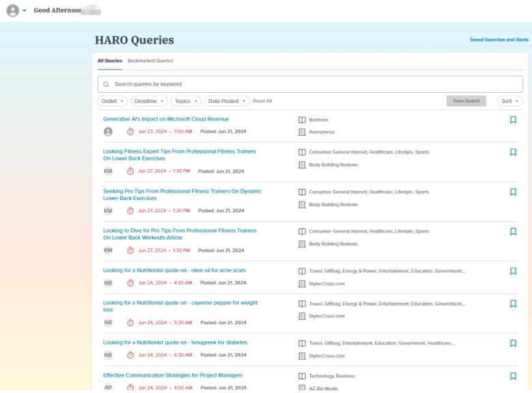Image resolution: width=532 pixels, height=393 pixels.
Task: Click KM avatar on Lower Back Workouts Article query
Action: click(108, 250)
